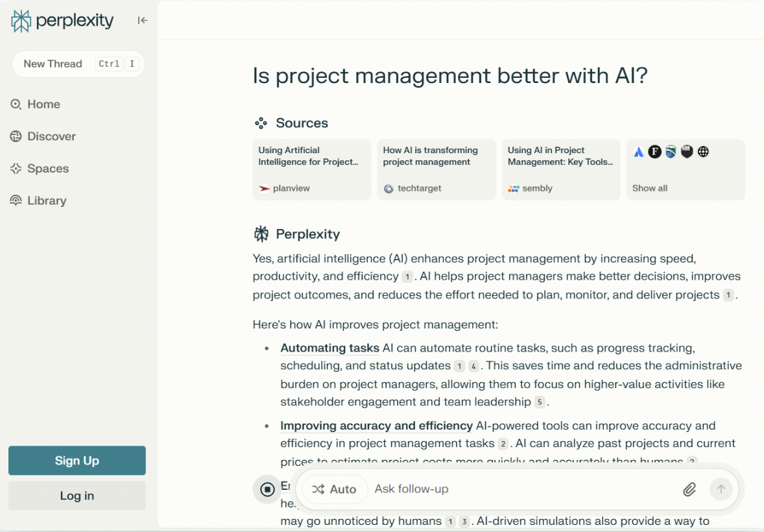Click the Library icon in the sidebar
The width and height of the screenshot is (764, 532).
point(16,201)
